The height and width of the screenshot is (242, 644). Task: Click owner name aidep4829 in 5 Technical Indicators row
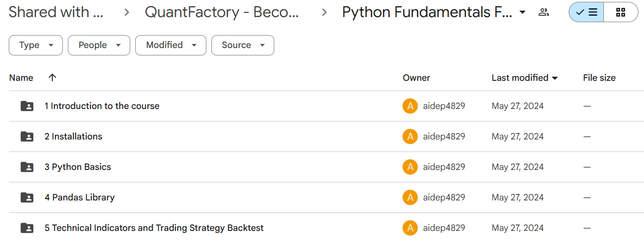[x=444, y=228]
